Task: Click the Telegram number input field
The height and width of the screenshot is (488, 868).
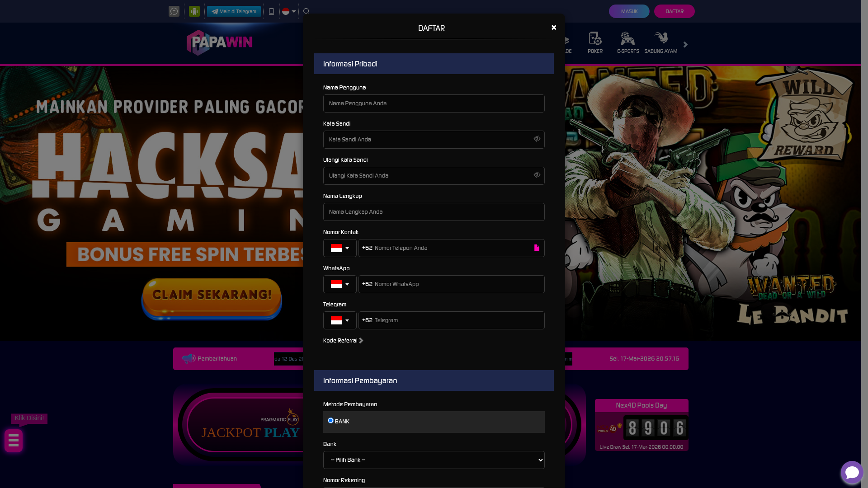Action: (452, 320)
